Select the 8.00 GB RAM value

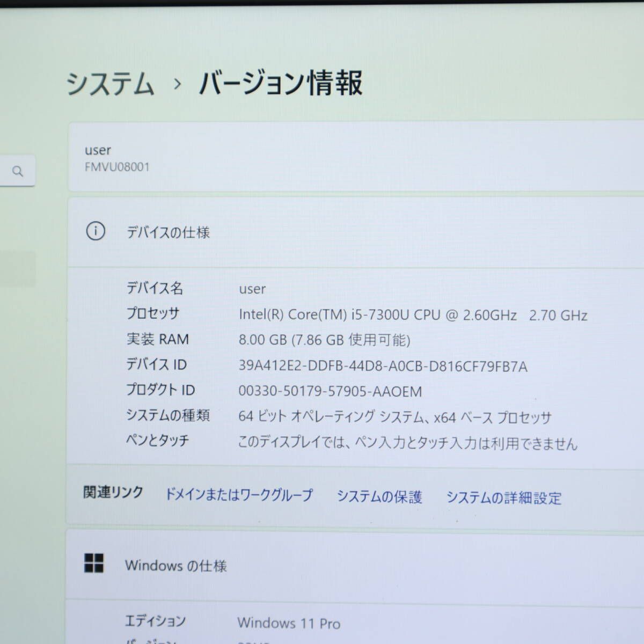click(325, 340)
